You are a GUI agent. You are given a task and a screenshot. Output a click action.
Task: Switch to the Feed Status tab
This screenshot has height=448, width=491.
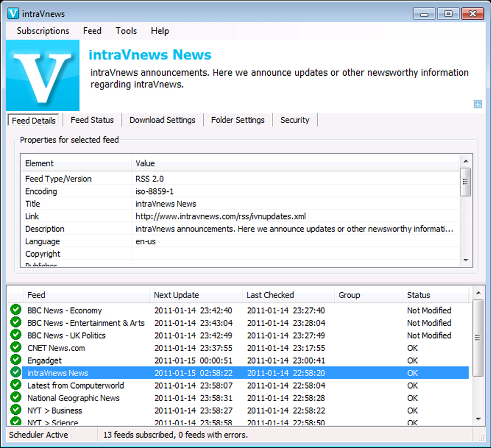92,120
